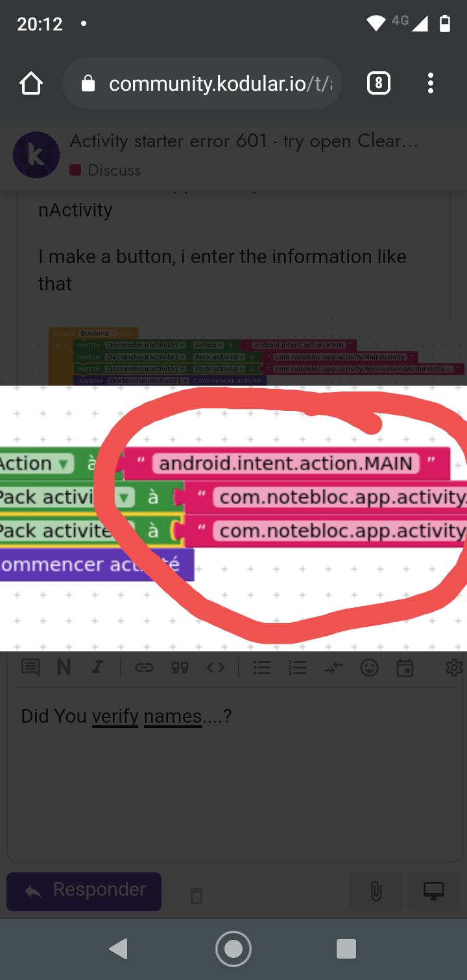Image resolution: width=467 pixels, height=980 pixels.
Task: Open the emoji picker
Action: coord(369,667)
